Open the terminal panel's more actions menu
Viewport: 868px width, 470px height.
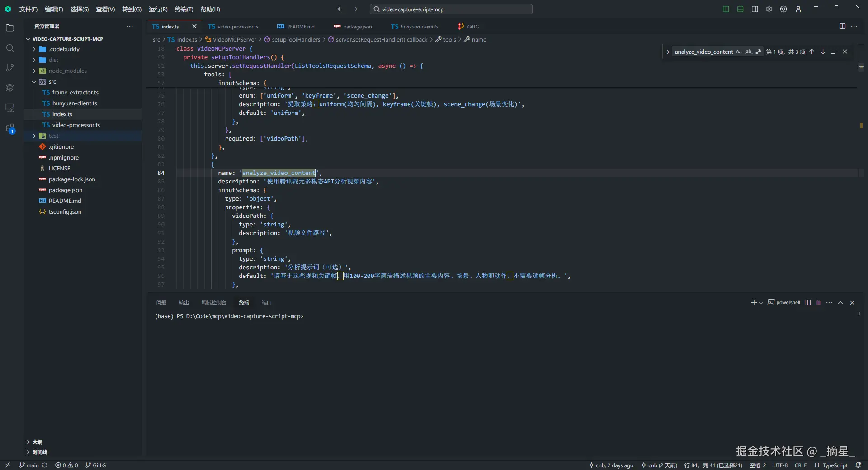point(829,303)
